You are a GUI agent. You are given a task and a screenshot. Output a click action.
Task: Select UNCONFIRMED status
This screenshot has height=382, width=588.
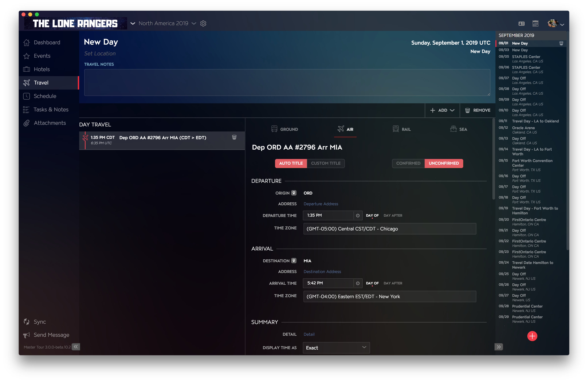pos(444,163)
